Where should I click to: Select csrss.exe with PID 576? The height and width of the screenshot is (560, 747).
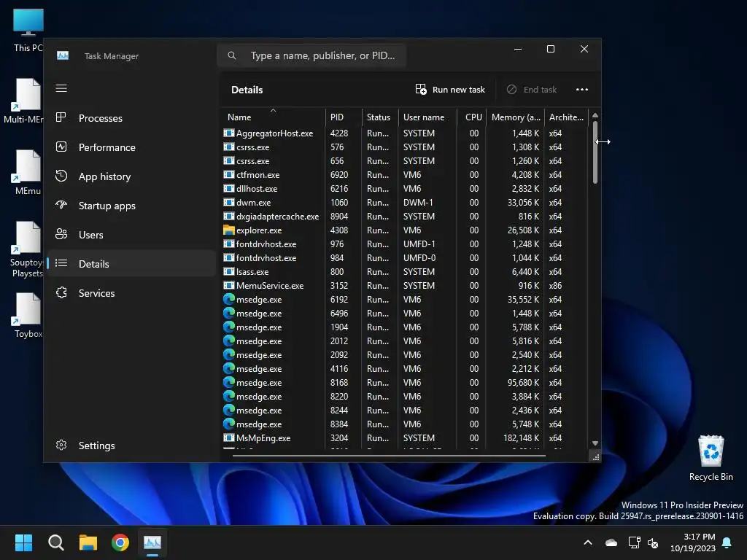405,147
